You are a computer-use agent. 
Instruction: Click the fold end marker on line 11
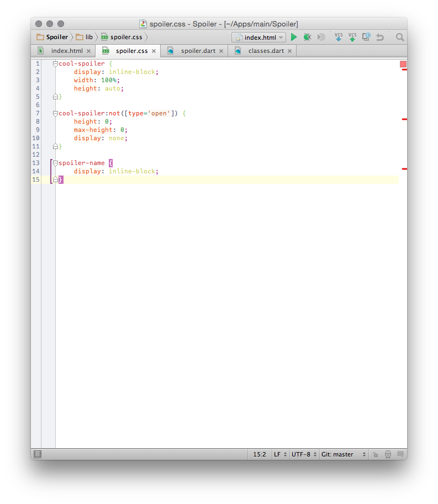55,146
